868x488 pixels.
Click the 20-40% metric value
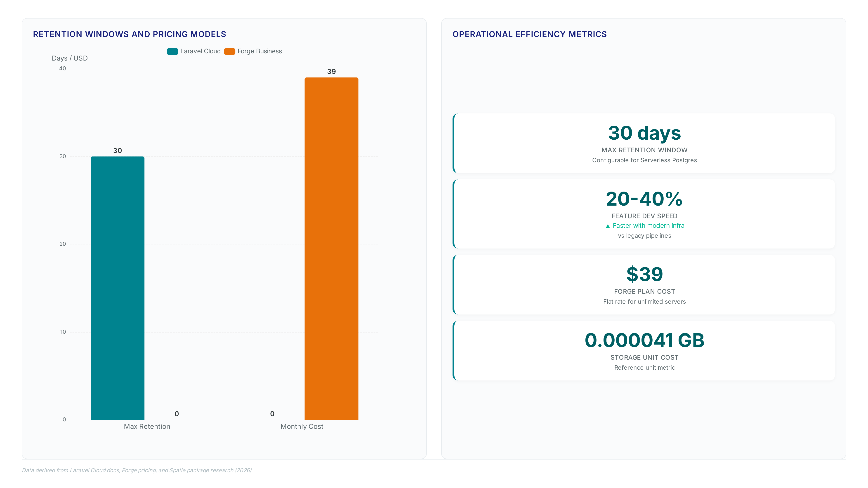point(644,199)
